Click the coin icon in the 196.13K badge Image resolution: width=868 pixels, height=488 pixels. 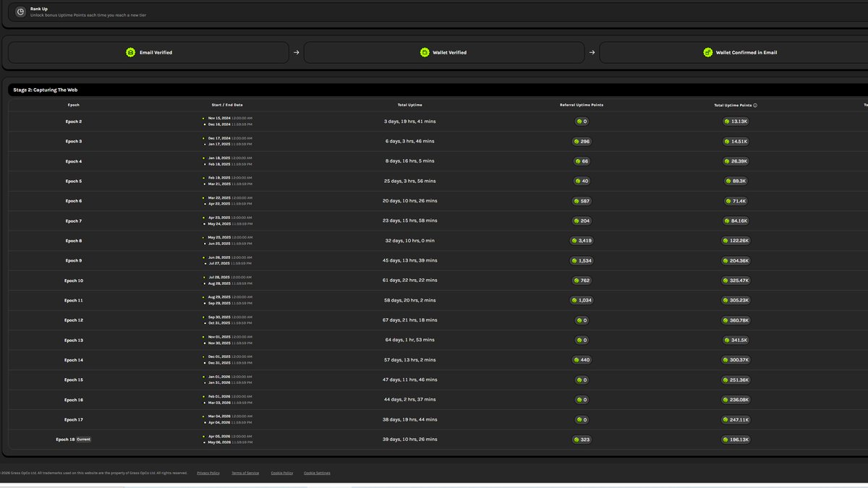[x=726, y=440]
